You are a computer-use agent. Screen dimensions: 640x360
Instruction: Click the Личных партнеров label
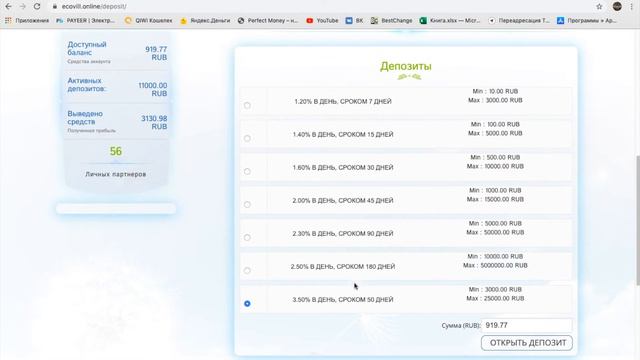[116, 174]
